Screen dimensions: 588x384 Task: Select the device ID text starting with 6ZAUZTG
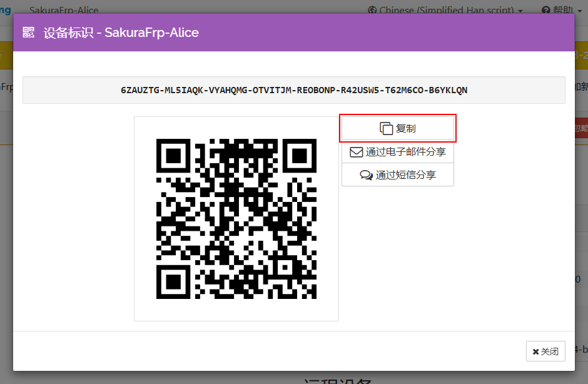[x=294, y=91]
